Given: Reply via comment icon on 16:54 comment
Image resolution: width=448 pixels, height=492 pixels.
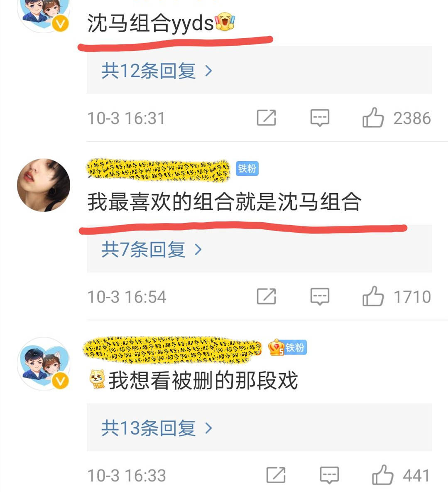Looking at the screenshot, I should point(320,297).
